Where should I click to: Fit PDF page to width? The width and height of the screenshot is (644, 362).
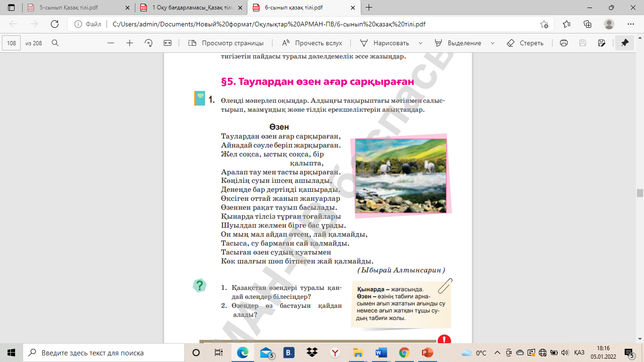(x=167, y=43)
